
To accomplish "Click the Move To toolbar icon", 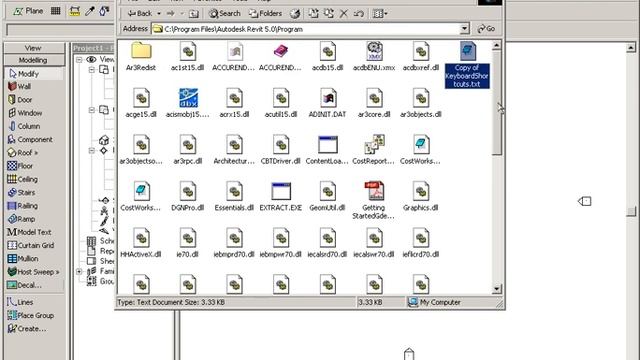I will pos(313,13).
